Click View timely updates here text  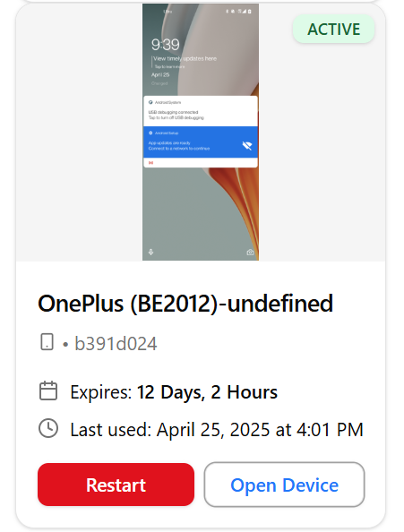(185, 59)
